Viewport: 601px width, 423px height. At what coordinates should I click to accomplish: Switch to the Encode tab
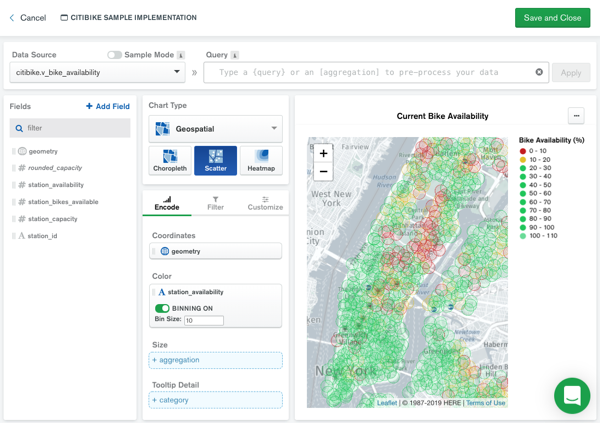point(167,203)
